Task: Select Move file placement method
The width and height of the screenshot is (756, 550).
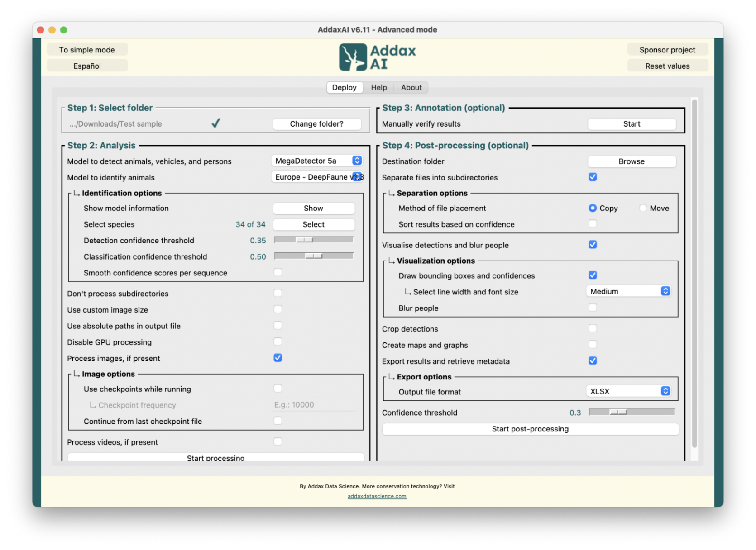Action: pyautogui.click(x=642, y=208)
